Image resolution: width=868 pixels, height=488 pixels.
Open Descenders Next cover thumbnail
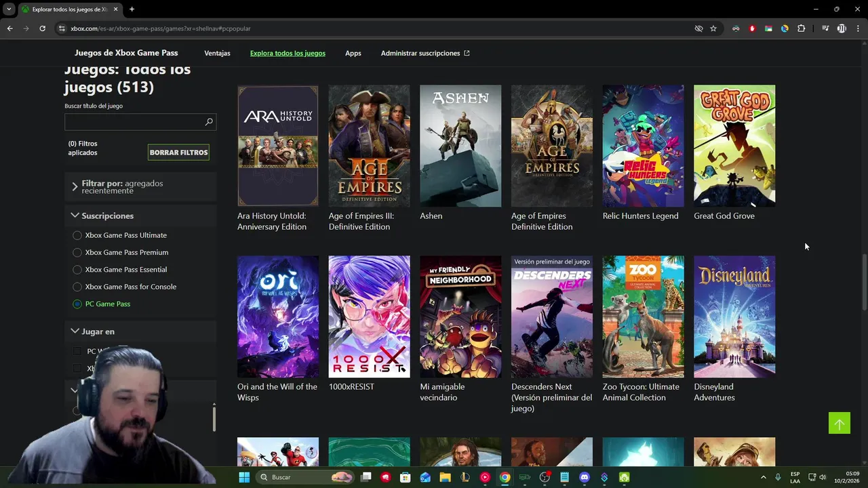tap(551, 317)
